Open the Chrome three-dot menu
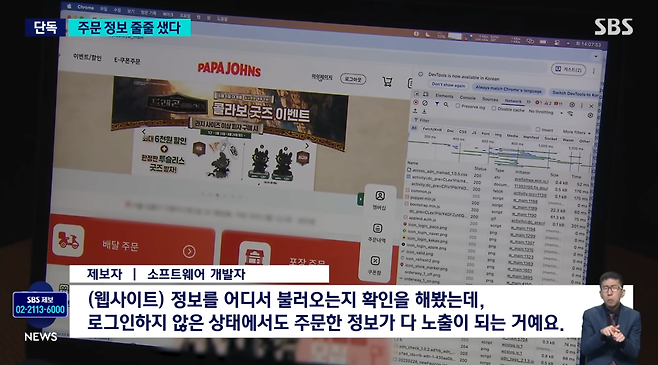This screenshot has height=365, width=658. click(x=594, y=71)
